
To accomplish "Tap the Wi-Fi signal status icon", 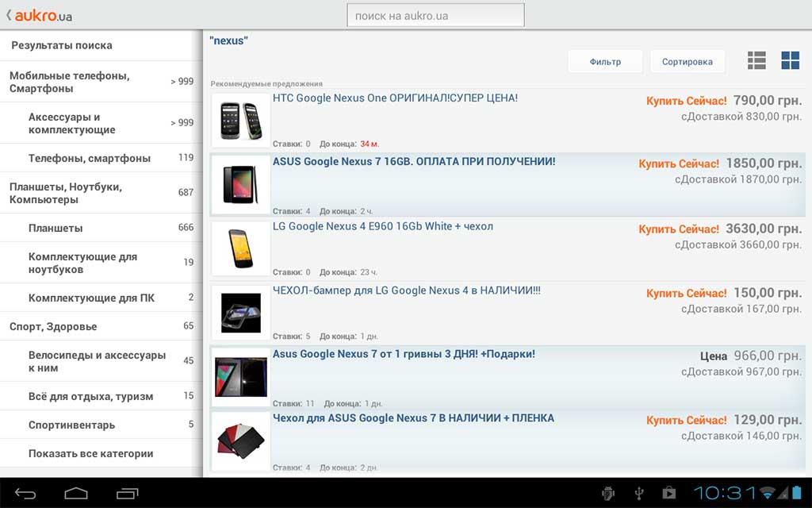I will [x=768, y=492].
